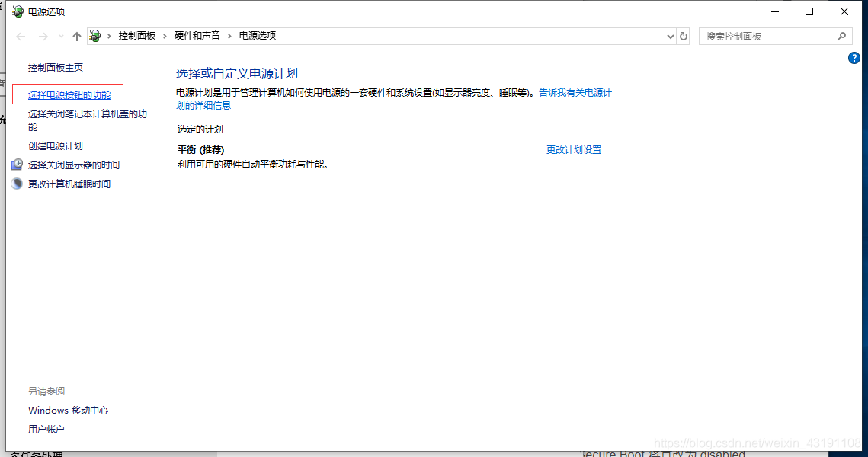868x457 pixels.
Task: Open the recent locations dropdown arrow
Action: tap(61, 37)
